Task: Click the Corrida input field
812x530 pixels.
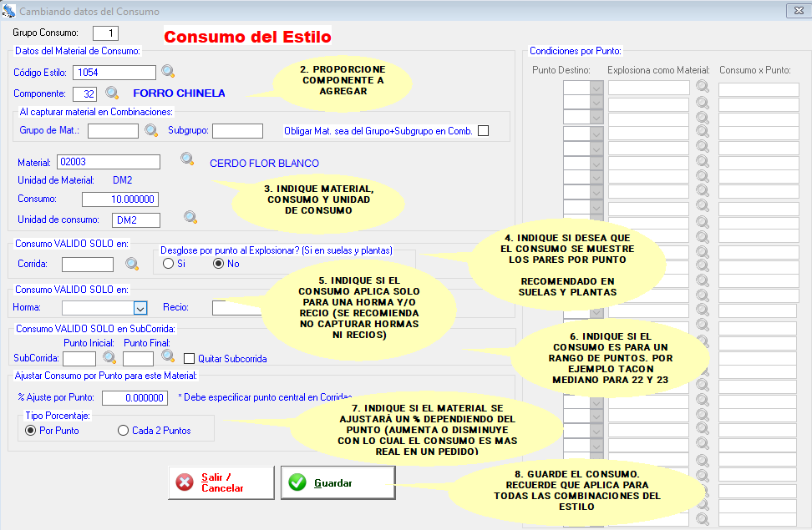Action: click(88, 265)
